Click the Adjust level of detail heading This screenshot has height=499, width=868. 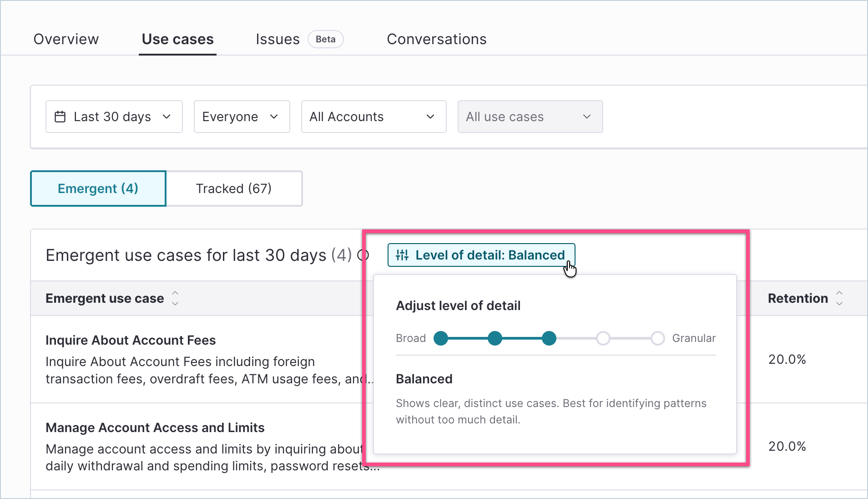point(458,306)
